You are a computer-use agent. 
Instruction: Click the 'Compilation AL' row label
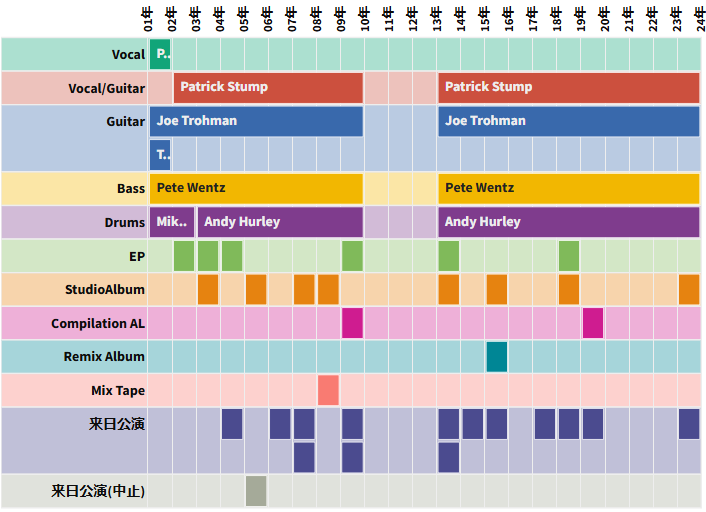[98, 323]
